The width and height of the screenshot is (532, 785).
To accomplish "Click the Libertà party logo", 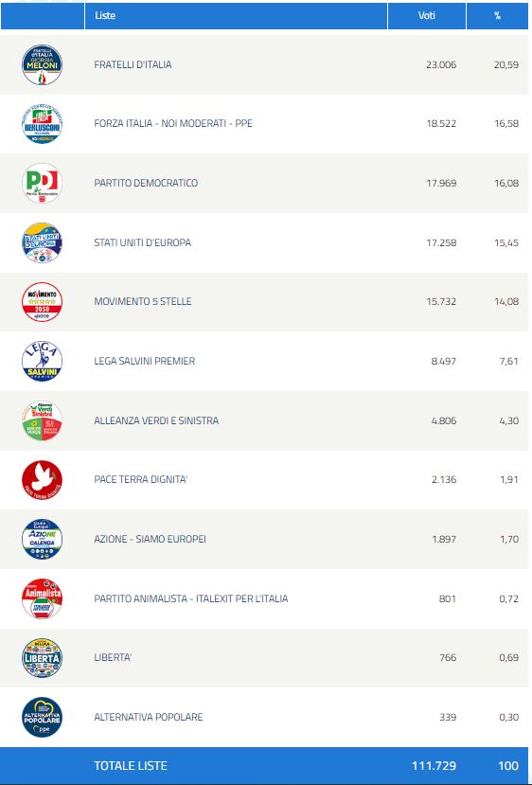I will click(x=42, y=658).
